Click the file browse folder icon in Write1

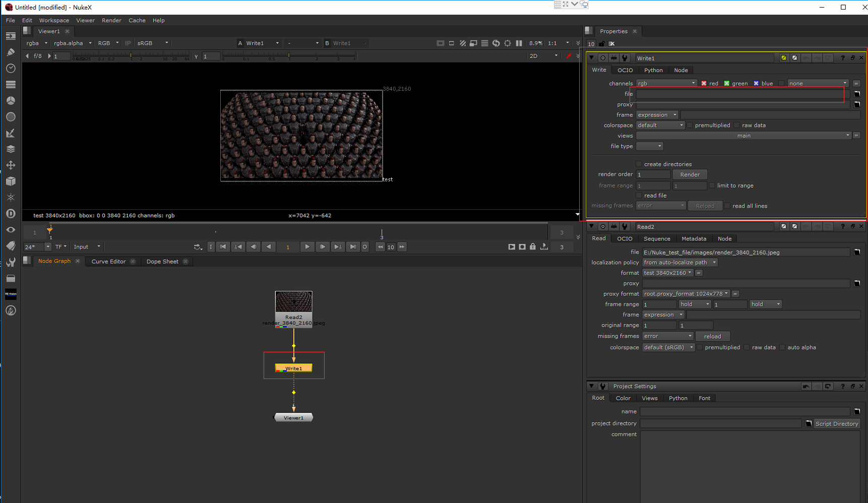[857, 94]
